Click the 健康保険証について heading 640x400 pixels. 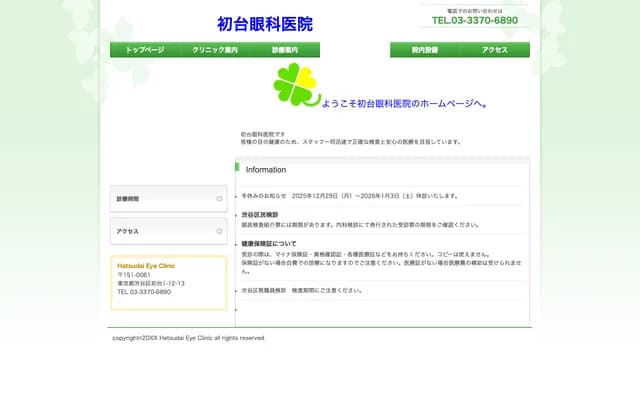point(269,244)
